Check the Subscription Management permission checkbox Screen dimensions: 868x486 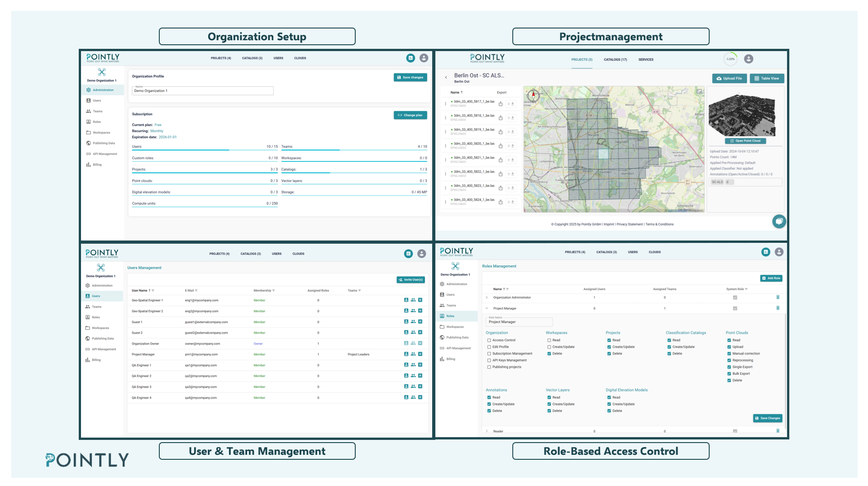(489, 354)
